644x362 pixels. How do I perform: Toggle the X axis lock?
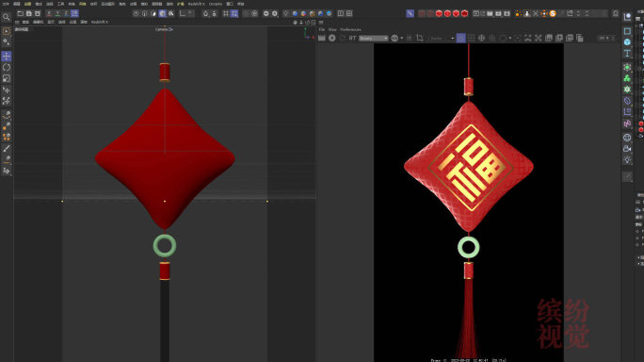(49, 13)
